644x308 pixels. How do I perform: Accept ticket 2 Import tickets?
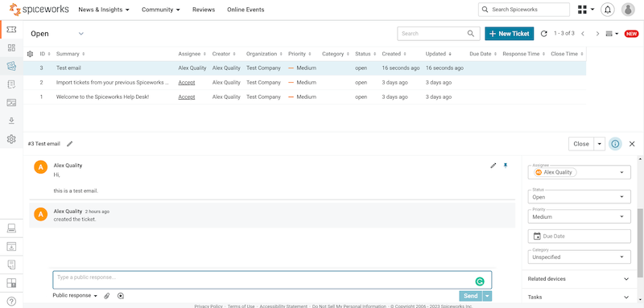pos(187,83)
